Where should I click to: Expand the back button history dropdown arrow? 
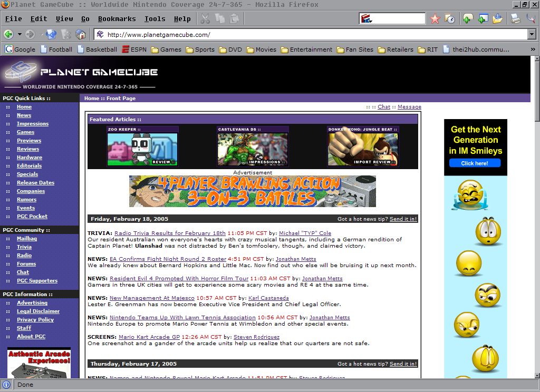(x=20, y=34)
